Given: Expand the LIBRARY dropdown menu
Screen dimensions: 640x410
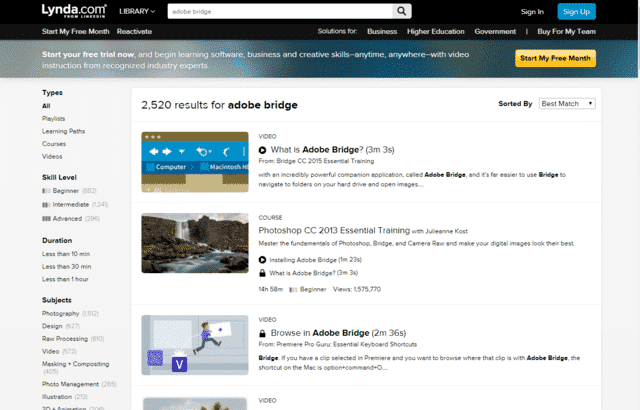Looking at the screenshot, I should click(x=137, y=11).
